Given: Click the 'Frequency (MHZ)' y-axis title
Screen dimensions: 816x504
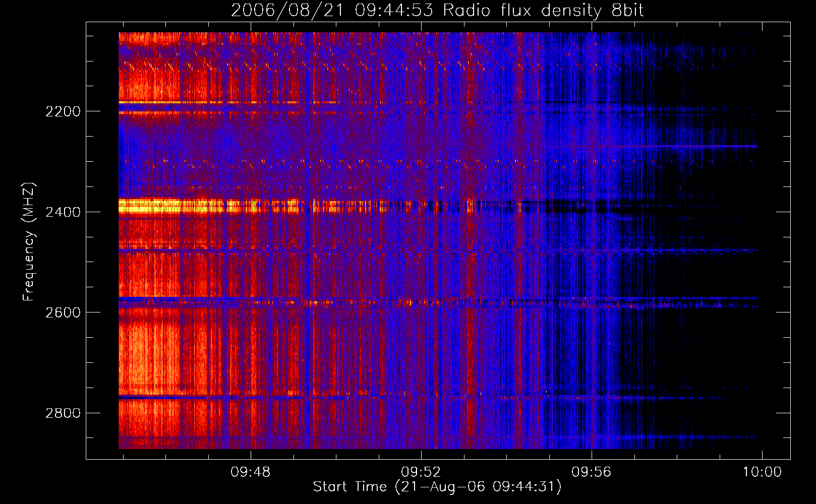Looking at the screenshot, I should [x=29, y=242].
